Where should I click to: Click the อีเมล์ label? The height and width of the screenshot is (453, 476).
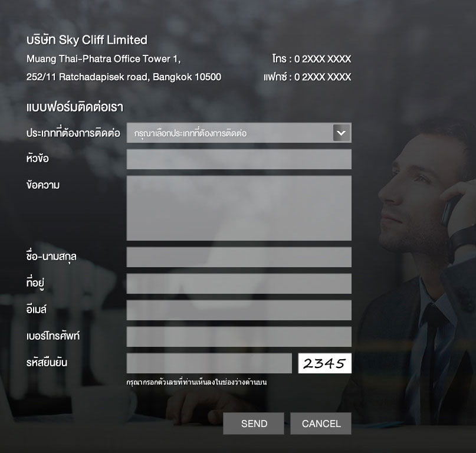click(x=37, y=309)
